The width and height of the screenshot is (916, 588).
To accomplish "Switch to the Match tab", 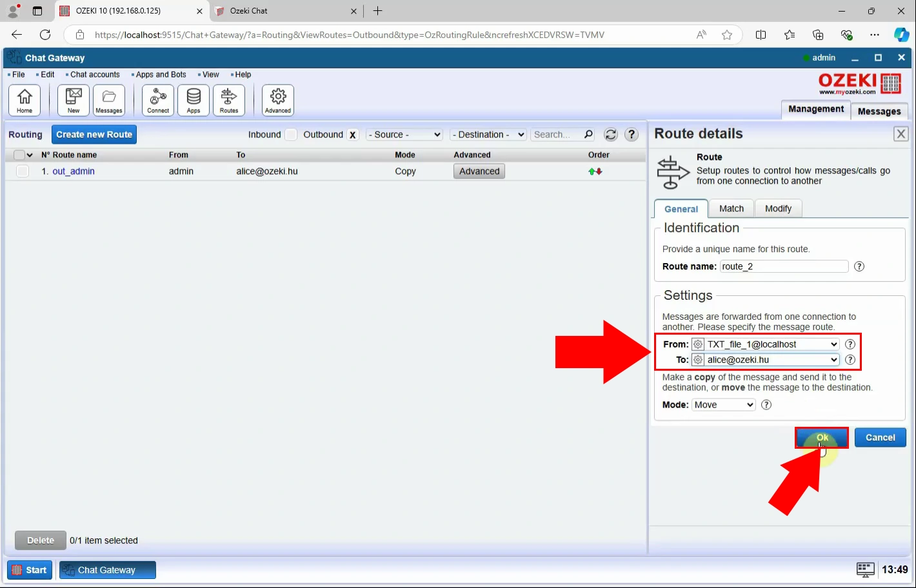I will (x=732, y=208).
